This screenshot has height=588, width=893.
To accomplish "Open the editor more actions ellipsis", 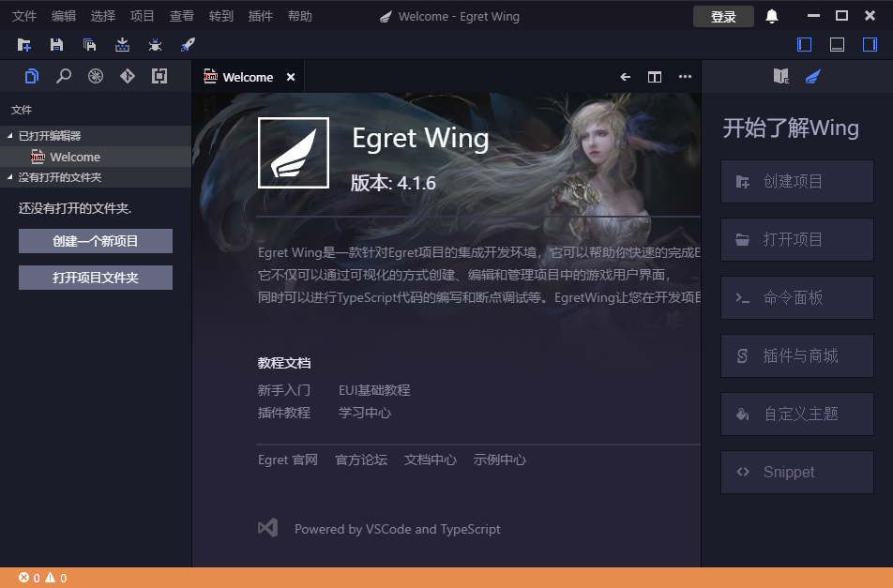I will pyautogui.click(x=685, y=76).
